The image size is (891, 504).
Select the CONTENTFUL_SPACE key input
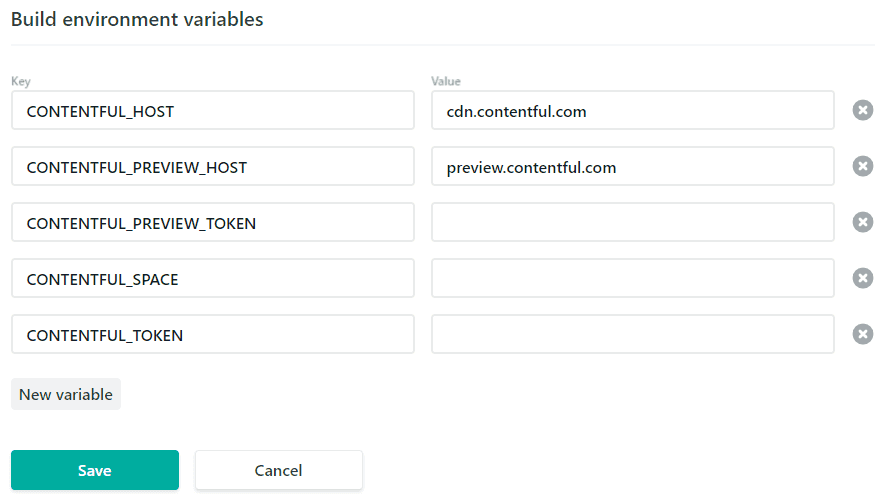[x=213, y=279]
